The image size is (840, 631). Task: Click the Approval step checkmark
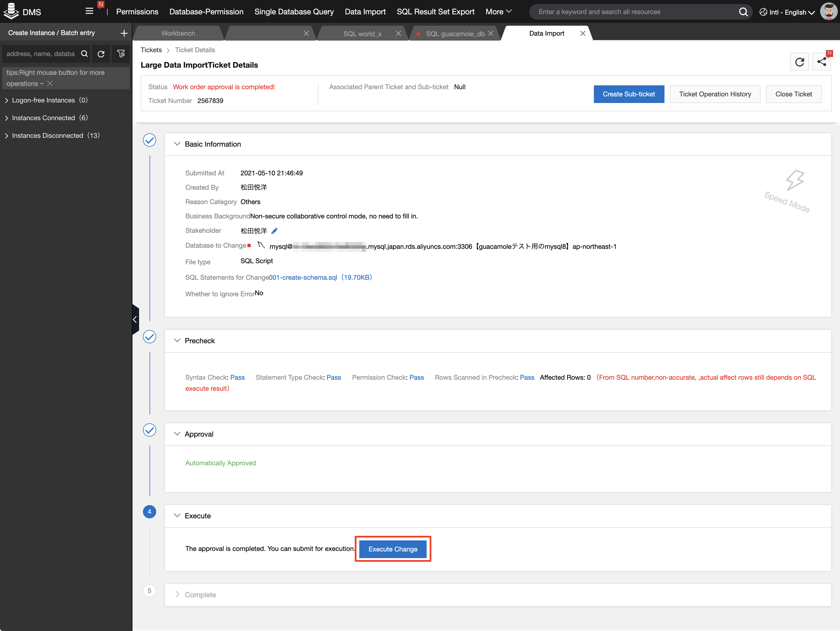coord(150,430)
